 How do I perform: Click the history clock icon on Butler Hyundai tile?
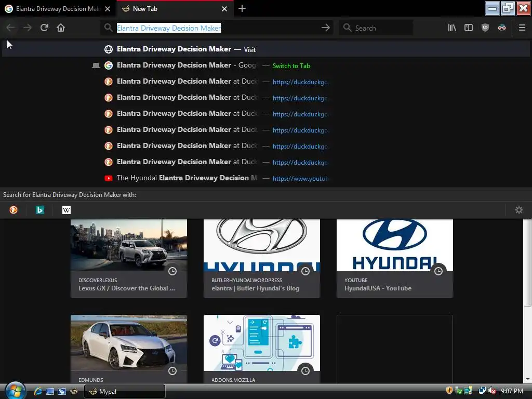(305, 271)
